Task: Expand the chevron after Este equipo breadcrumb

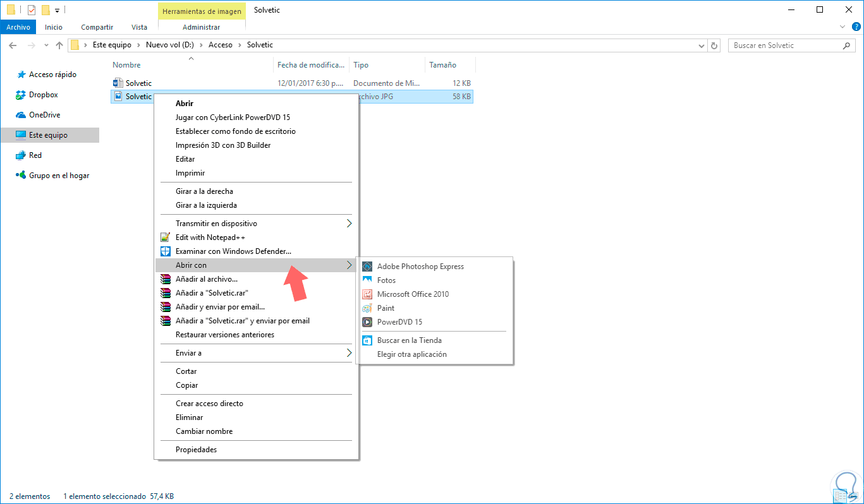Action: pos(138,45)
